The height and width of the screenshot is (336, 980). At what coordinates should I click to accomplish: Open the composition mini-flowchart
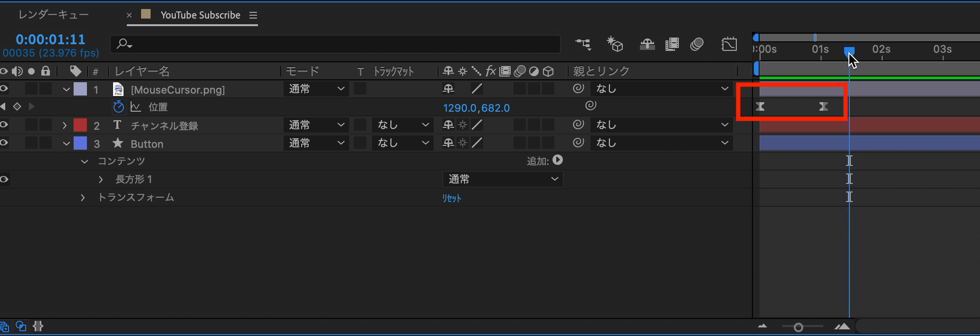point(583,44)
